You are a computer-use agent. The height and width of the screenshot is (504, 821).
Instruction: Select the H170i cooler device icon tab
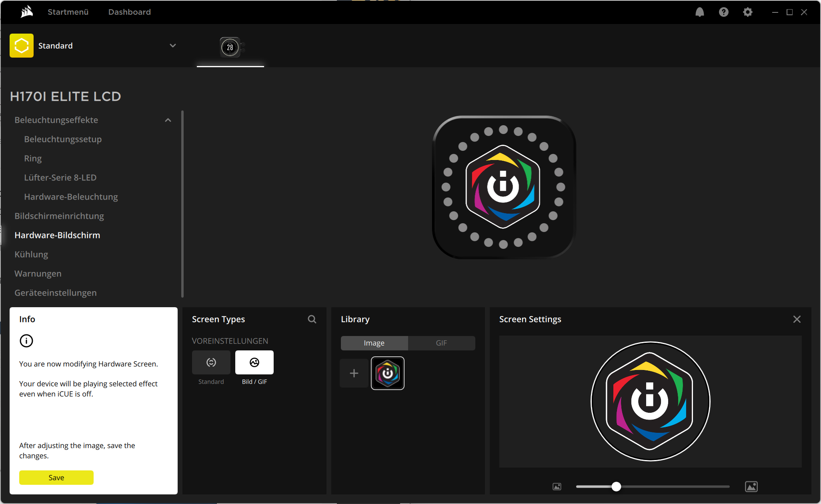(230, 47)
